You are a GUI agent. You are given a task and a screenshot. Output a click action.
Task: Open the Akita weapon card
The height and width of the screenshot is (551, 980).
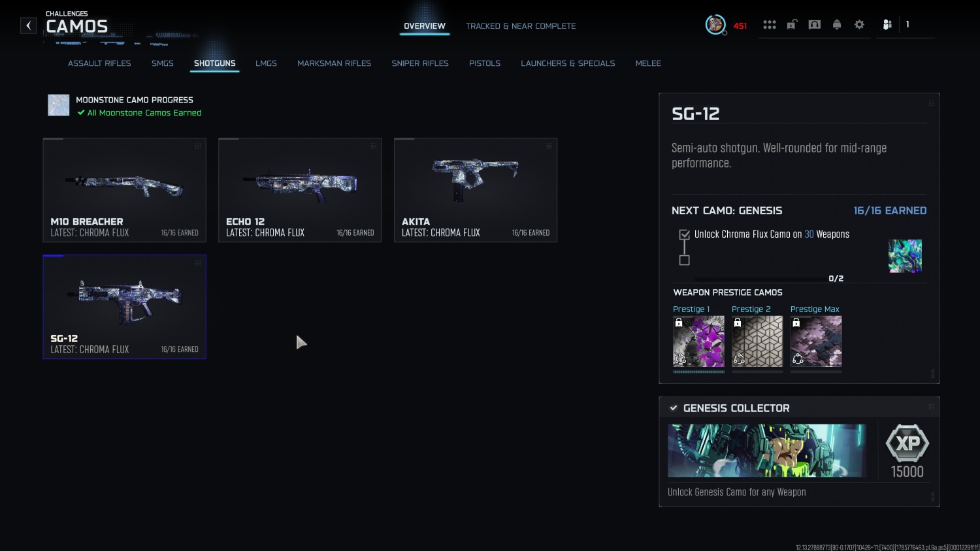click(x=476, y=190)
